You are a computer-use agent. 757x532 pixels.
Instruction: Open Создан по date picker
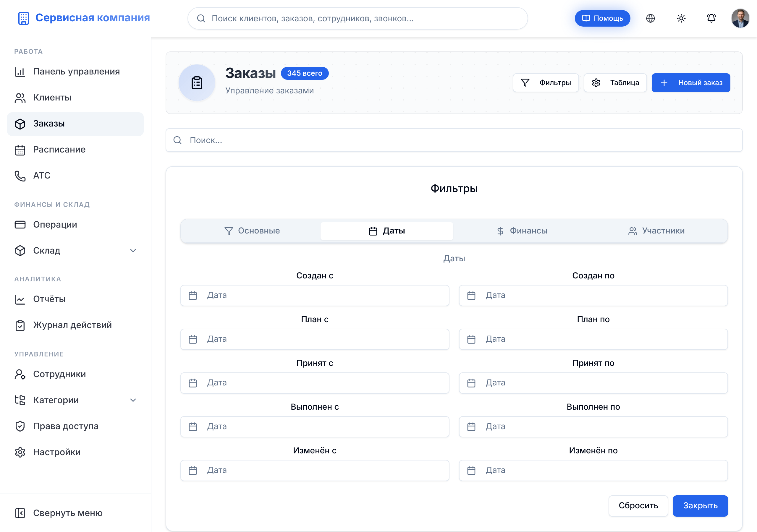click(x=593, y=296)
